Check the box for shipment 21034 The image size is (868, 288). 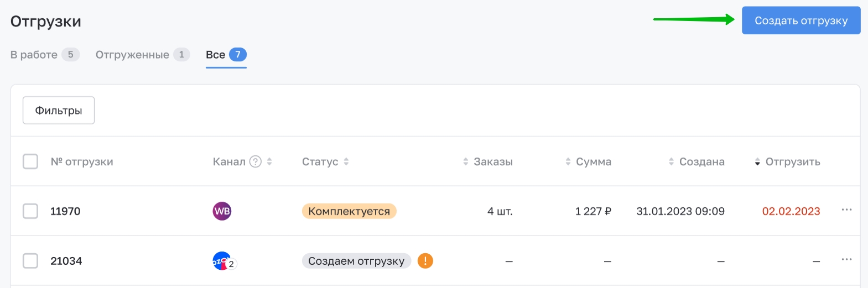(x=30, y=261)
